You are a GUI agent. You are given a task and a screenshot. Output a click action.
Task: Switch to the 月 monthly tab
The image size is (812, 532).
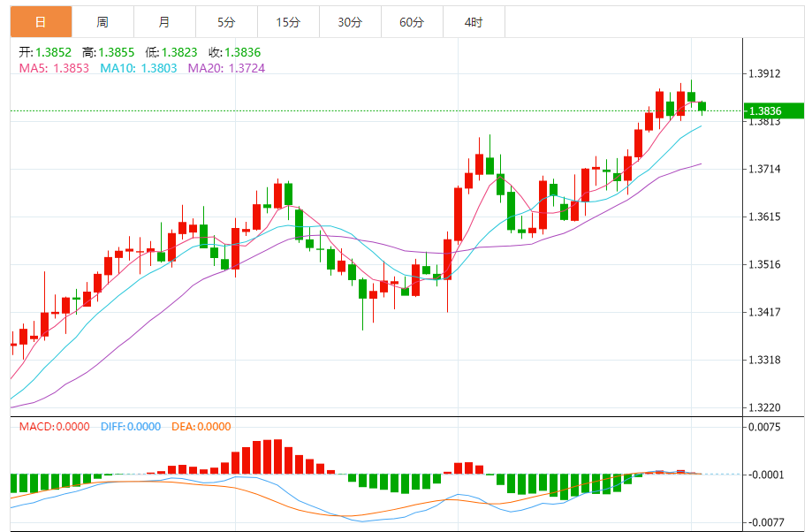pos(164,22)
